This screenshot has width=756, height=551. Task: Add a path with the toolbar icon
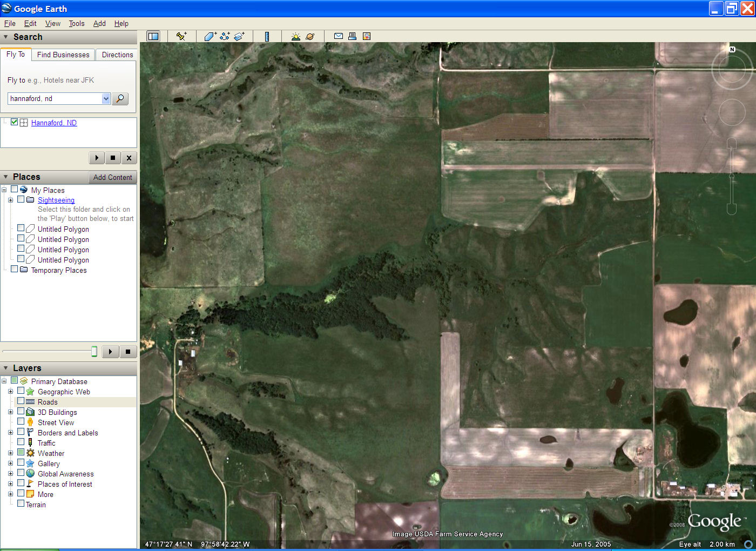click(225, 36)
